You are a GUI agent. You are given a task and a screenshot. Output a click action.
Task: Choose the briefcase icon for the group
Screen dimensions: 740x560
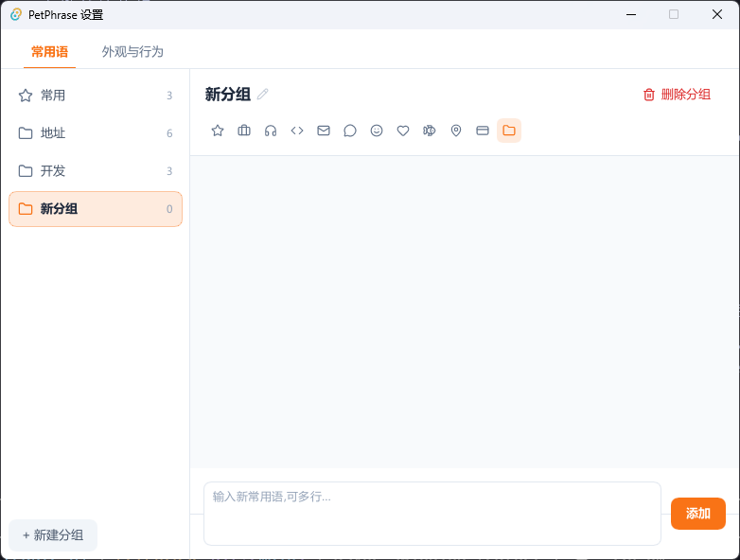(244, 131)
